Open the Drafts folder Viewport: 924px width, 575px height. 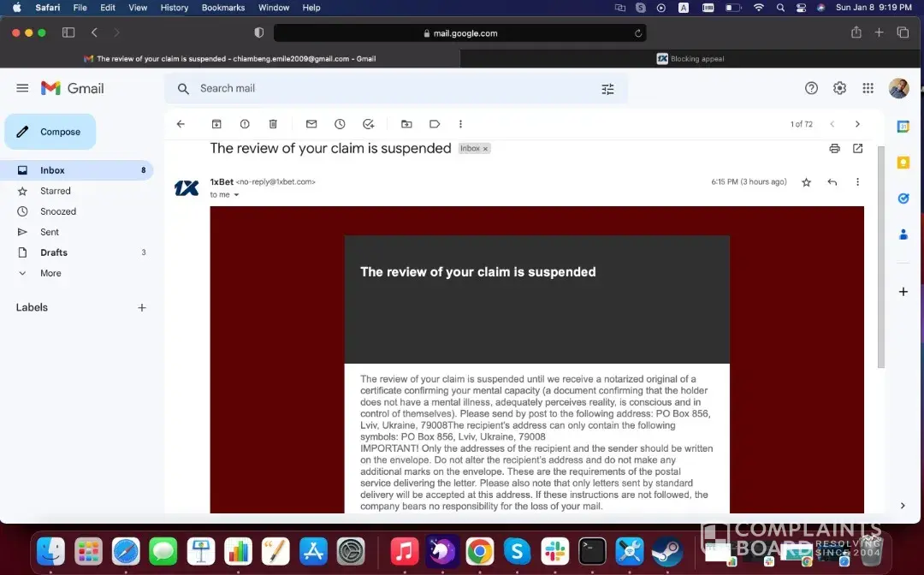[x=54, y=252]
